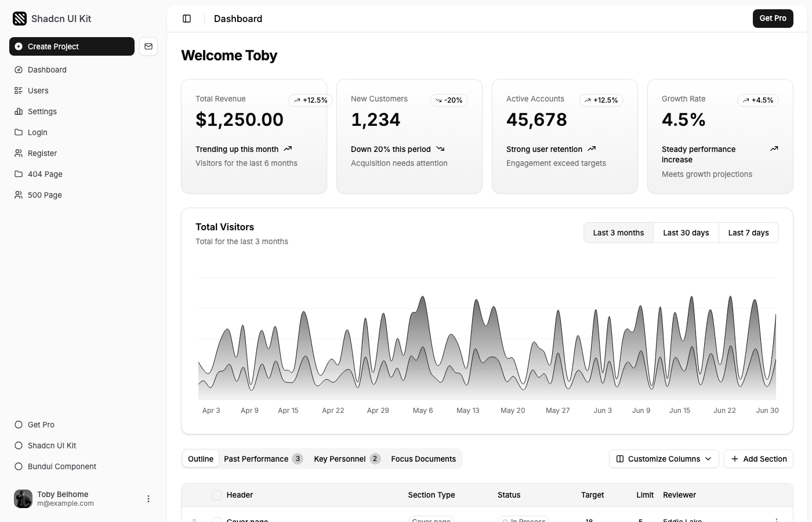812x522 pixels.
Task: Click Add Section above the table
Action: (x=759, y=459)
